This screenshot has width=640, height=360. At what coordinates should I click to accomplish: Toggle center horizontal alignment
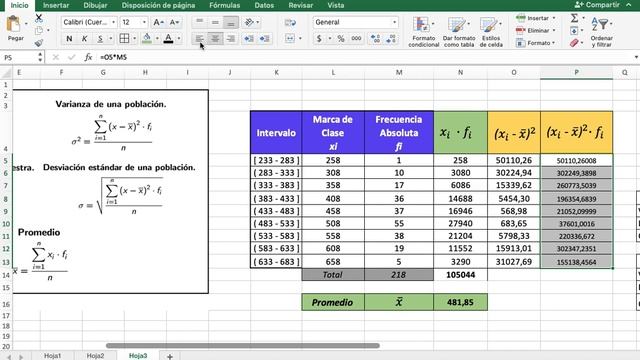coord(215,39)
